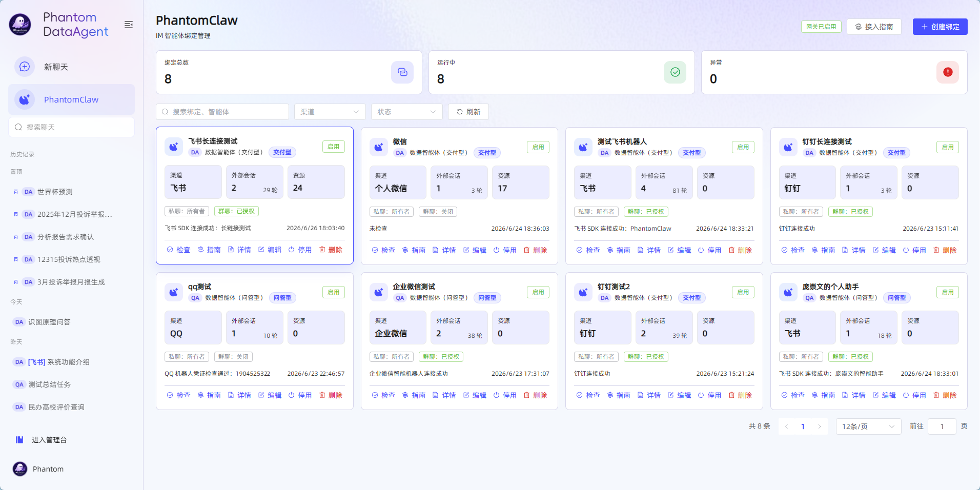Image resolution: width=980 pixels, height=490 pixels.
Task: Click the 进入管理台 icon
Action: 19,440
